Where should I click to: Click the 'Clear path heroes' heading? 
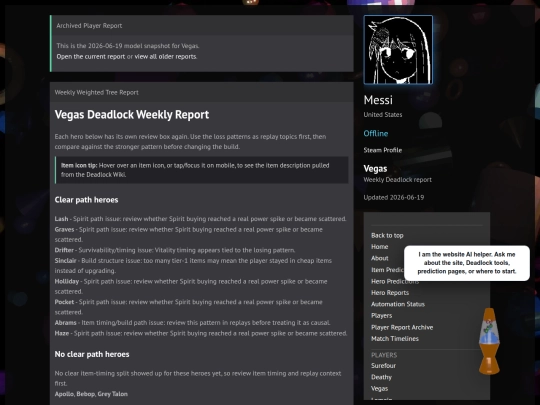[86, 200]
